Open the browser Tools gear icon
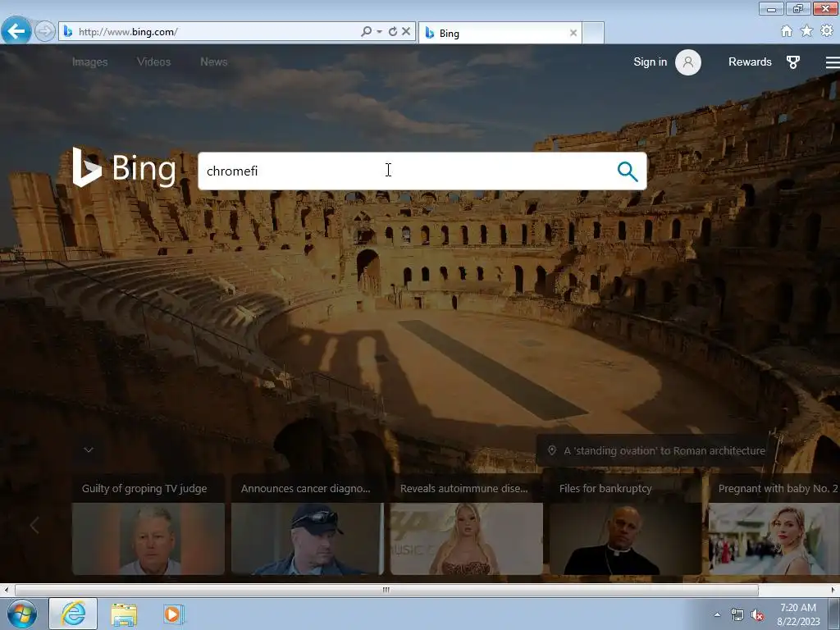 pos(827,31)
